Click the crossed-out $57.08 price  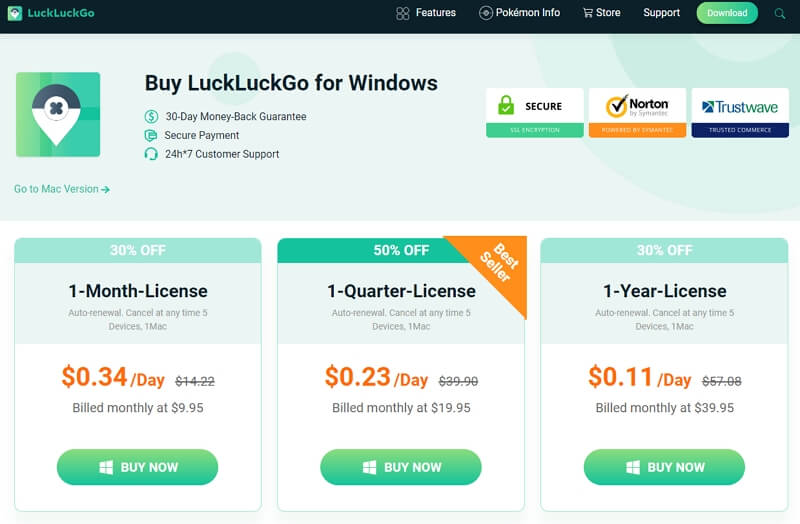(x=721, y=381)
